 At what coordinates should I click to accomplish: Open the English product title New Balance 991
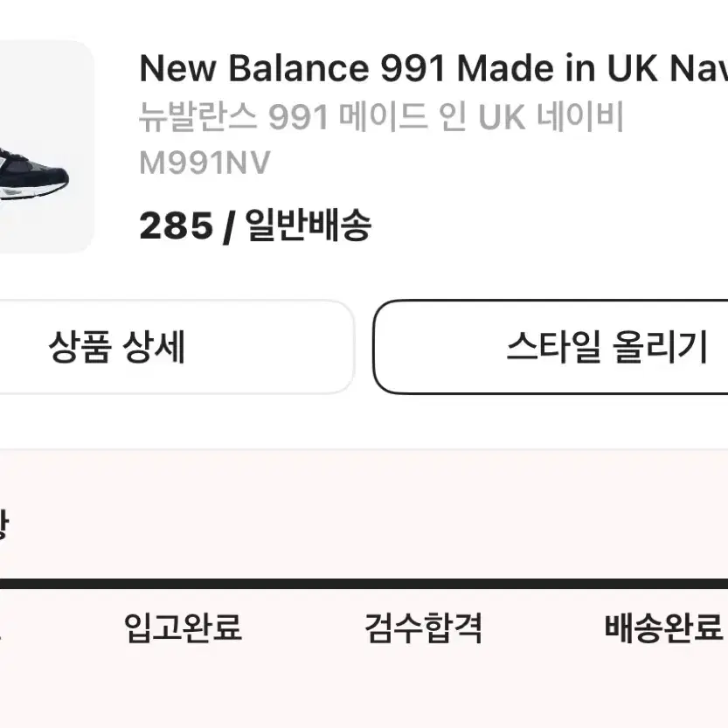(x=433, y=68)
